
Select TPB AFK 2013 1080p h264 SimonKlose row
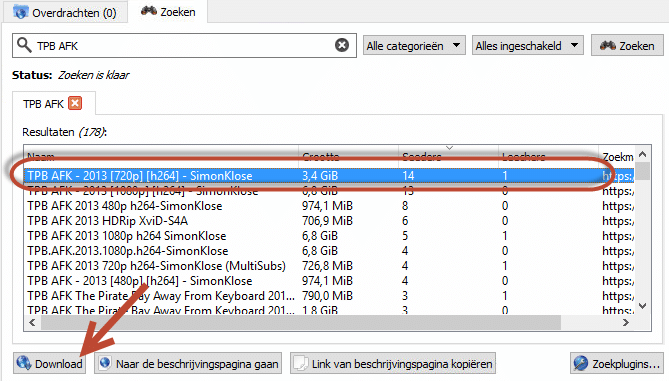point(329,236)
